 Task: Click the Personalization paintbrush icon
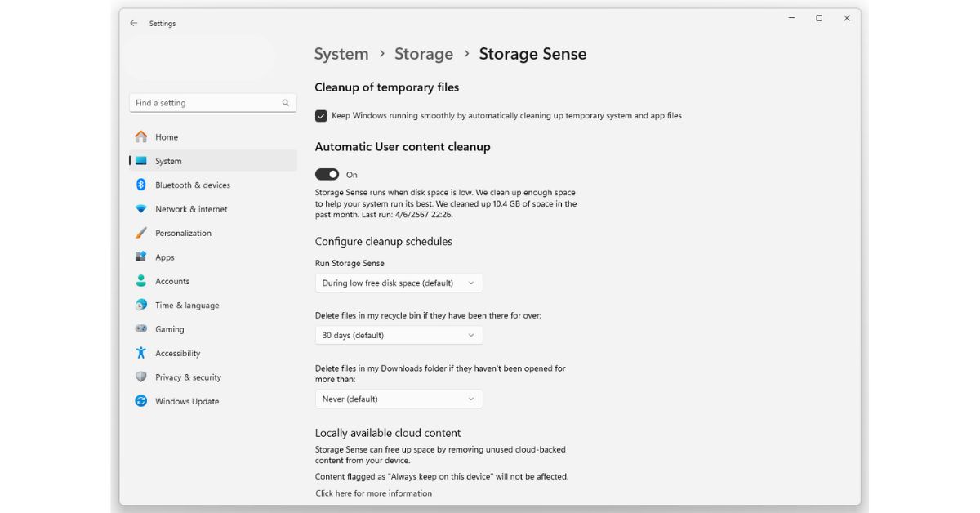click(x=141, y=233)
